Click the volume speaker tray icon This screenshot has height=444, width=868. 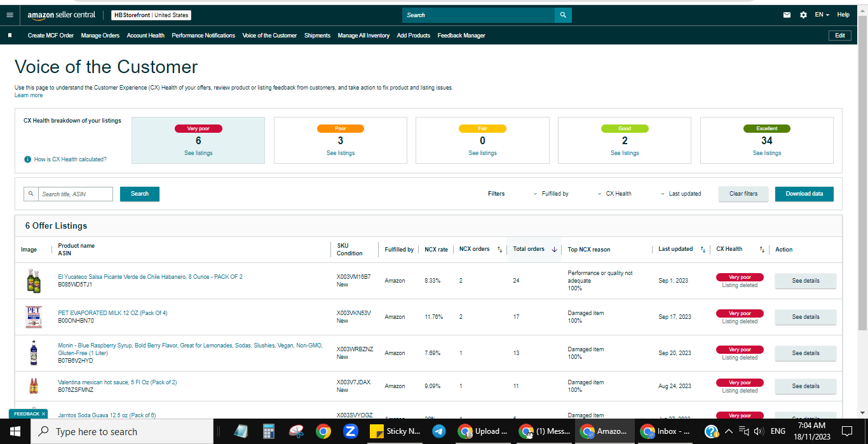click(757, 431)
